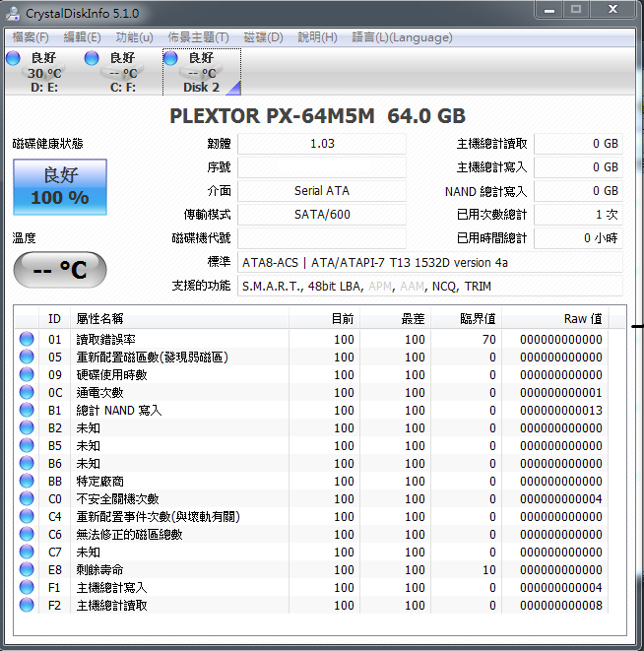The width and height of the screenshot is (644, 651).
Task: Click the 目前 column header
Action: [324, 319]
